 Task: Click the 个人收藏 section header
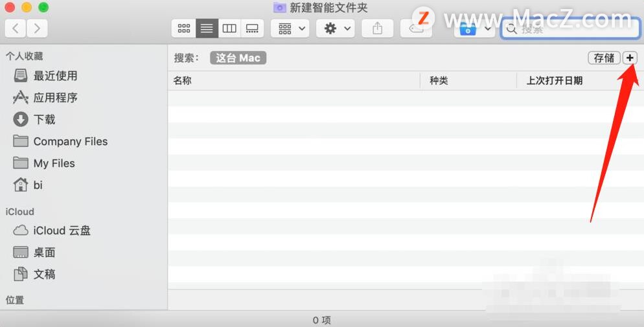click(x=24, y=56)
